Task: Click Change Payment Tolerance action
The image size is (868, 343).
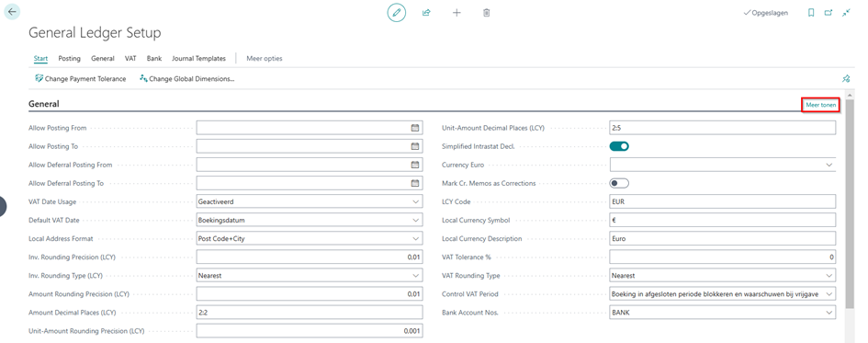Action: [x=80, y=79]
